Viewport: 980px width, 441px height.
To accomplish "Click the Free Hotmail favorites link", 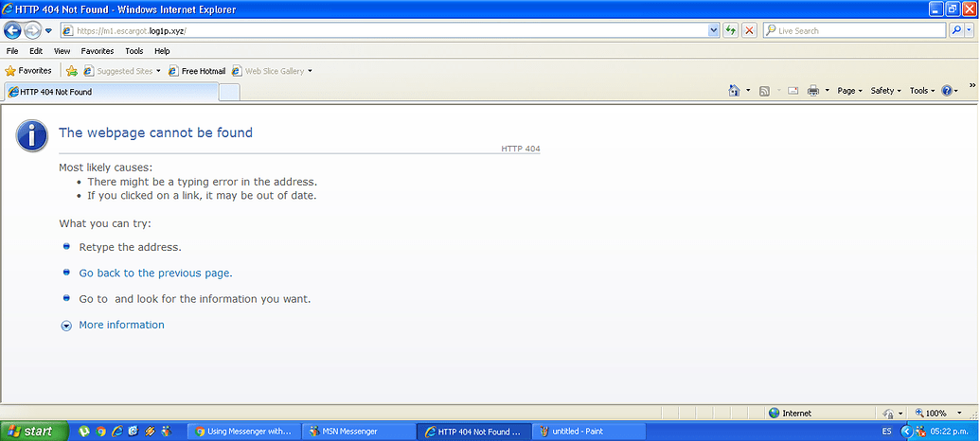I will pos(197,71).
